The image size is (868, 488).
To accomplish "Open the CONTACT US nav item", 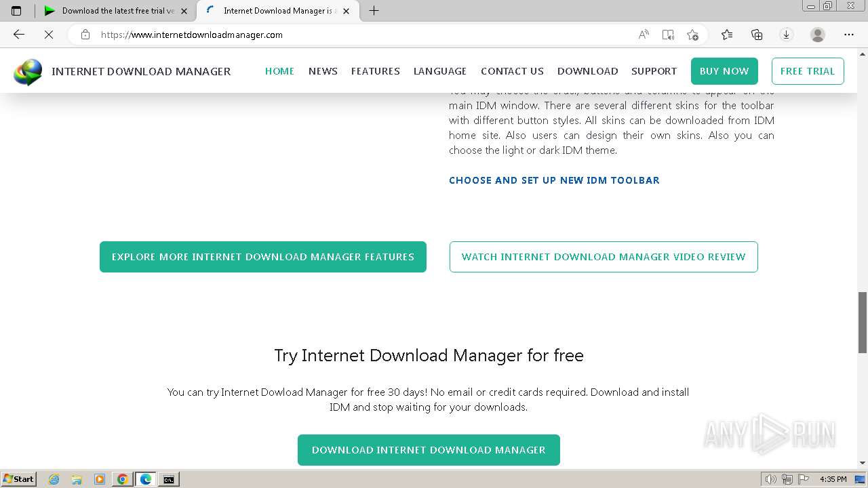I will 512,71.
